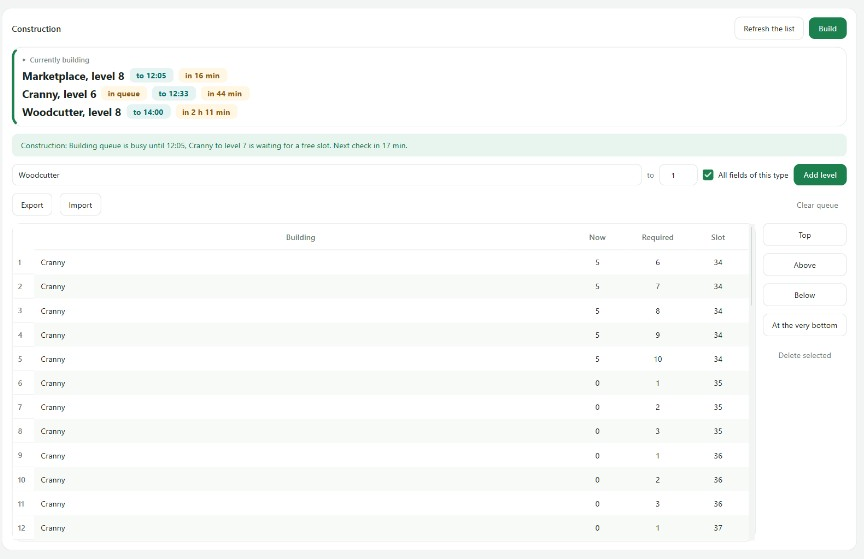Select queue row 4 Cranny
Image resolution: width=864 pixels, height=559 pixels.
pyautogui.click(x=381, y=335)
